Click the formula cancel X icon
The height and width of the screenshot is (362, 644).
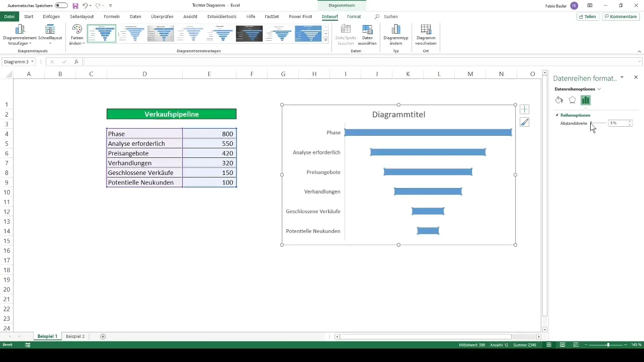[52, 62]
